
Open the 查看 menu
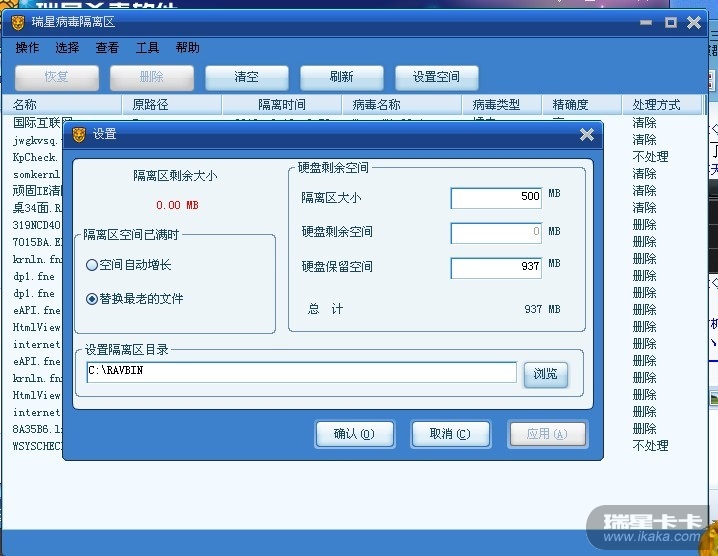(107, 48)
